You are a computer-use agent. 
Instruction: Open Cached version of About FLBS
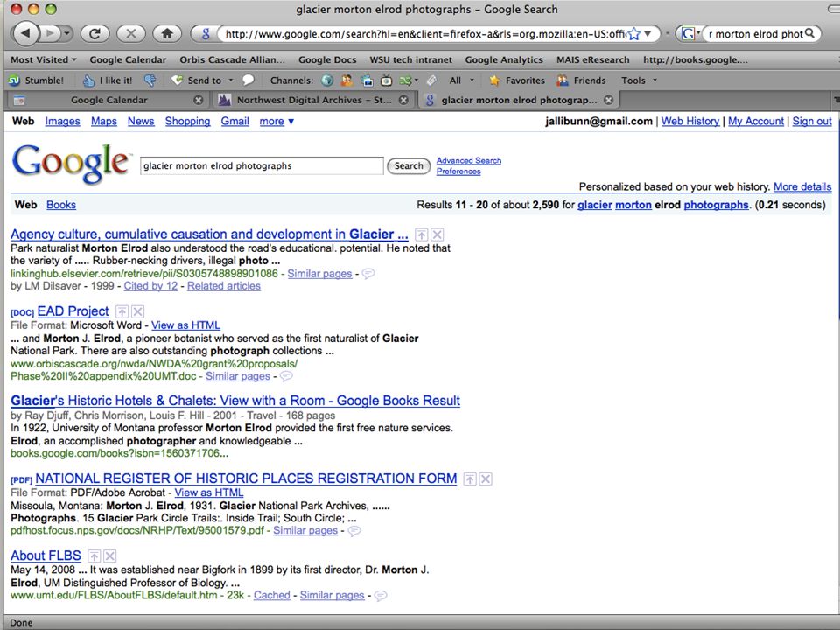[x=271, y=595]
